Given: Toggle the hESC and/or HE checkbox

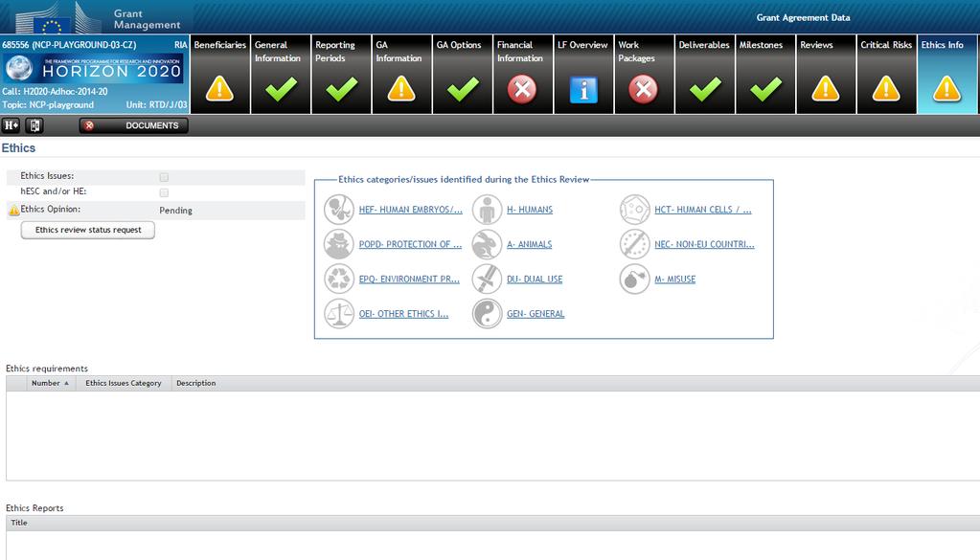Looking at the screenshot, I should 164,192.
